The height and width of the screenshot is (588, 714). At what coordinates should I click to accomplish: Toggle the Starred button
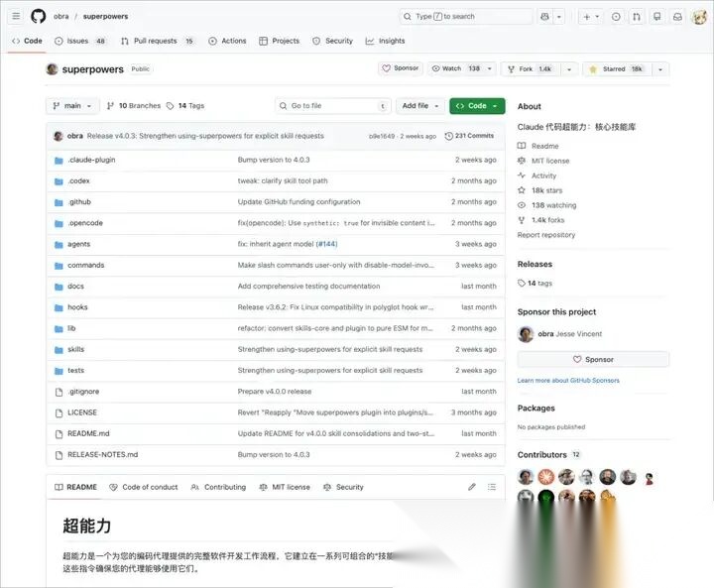(x=617, y=69)
